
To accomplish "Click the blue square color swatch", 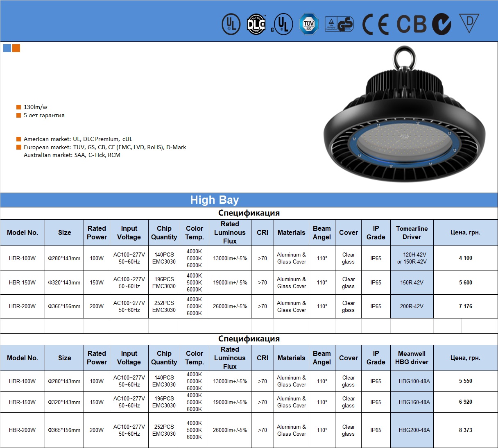I will 7,48.
